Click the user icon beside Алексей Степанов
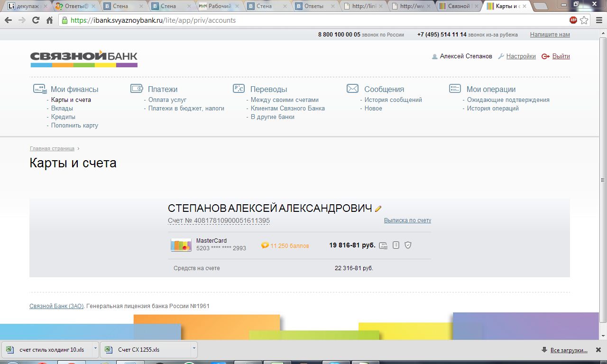Screen dimensions: 607x364 (434, 56)
